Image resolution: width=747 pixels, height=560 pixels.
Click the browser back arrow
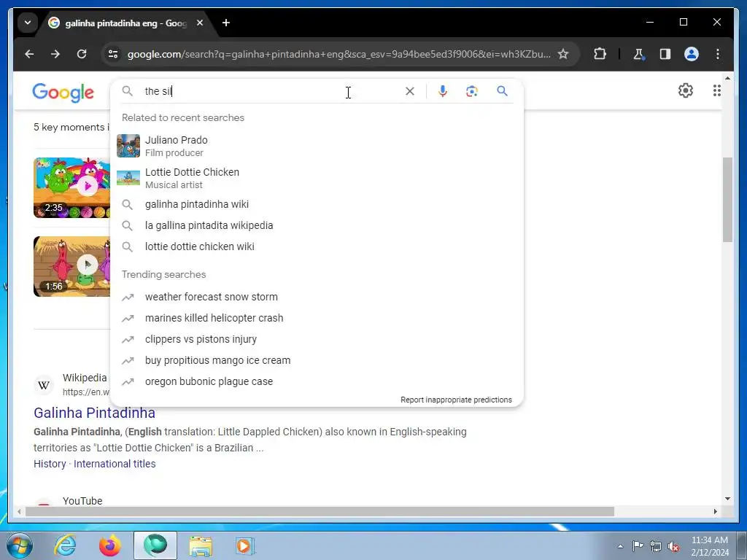(x=29, y=54)
